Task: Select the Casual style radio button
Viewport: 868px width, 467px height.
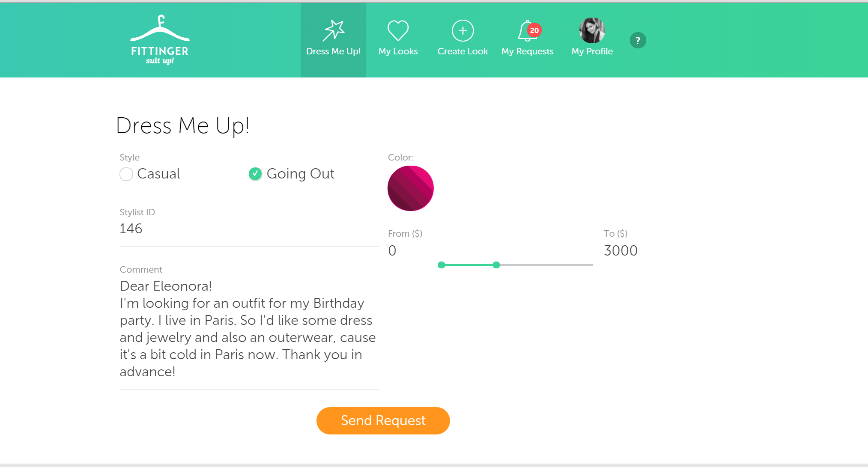Action: [126, 174]
